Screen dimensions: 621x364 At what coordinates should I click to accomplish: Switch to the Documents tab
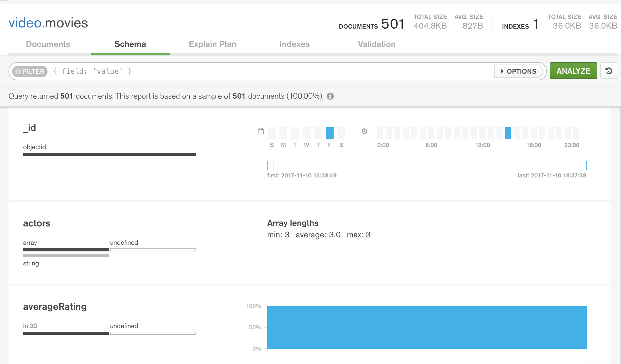tap(48, 44)
